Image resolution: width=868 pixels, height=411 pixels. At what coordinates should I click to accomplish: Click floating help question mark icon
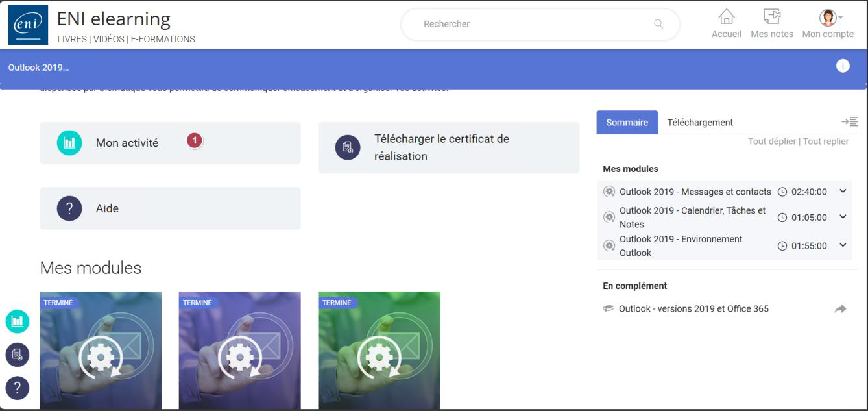point(18,388)
